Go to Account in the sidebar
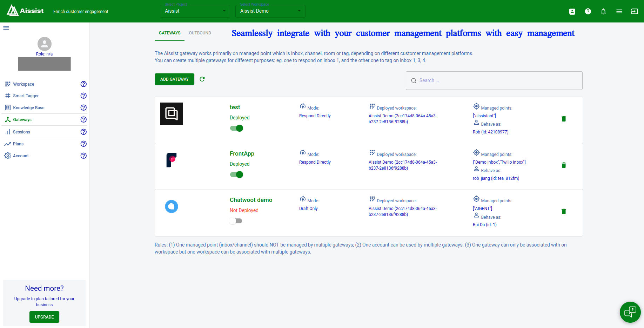This screenshot has height=328, width=644. (21, 156)
